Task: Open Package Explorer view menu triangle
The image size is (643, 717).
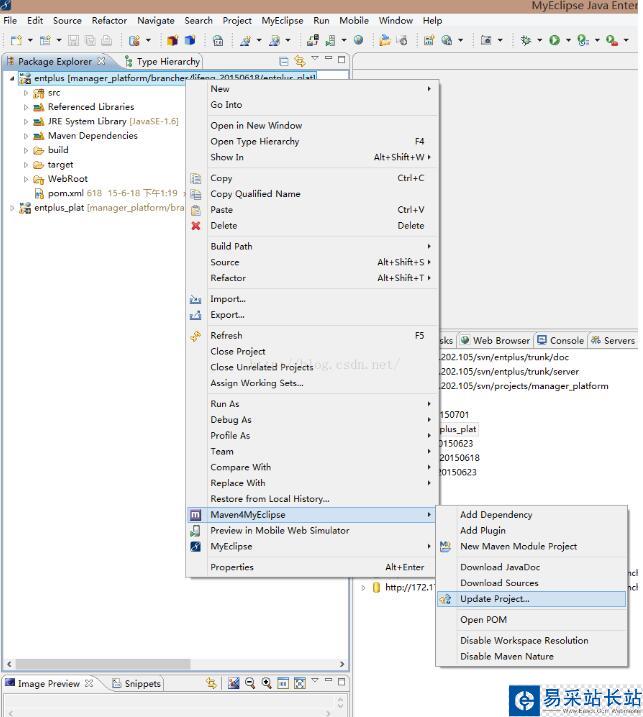Action: coord(315,59)
